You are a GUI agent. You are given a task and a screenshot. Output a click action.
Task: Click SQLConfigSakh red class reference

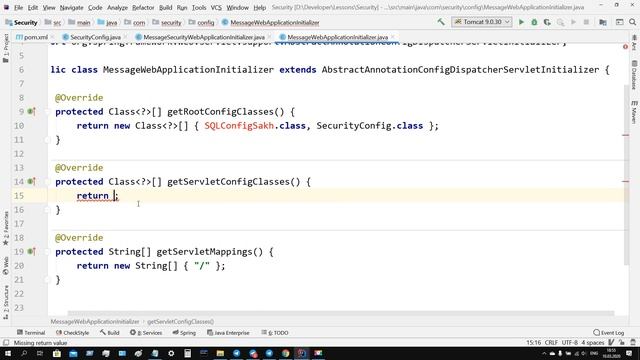(x=239, y=126)
